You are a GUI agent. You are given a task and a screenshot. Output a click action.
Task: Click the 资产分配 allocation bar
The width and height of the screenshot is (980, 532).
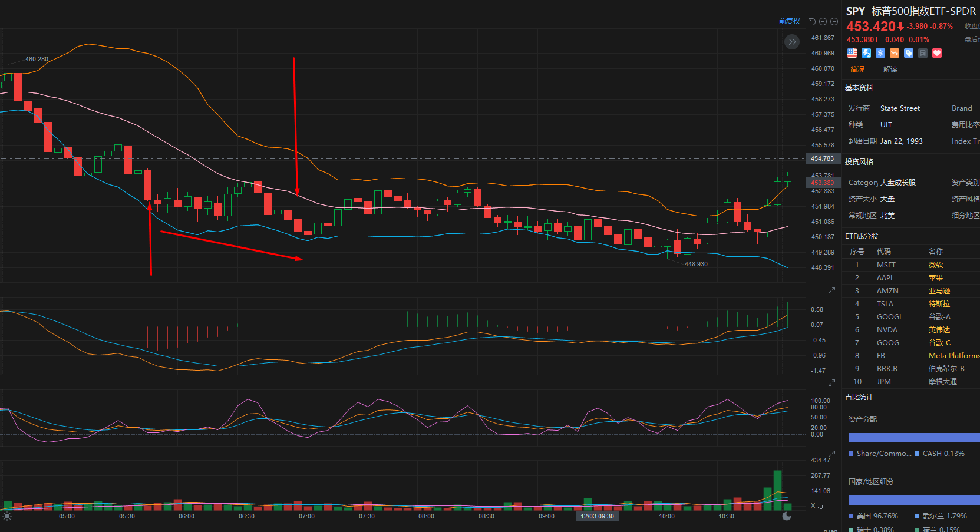[914, 438]
